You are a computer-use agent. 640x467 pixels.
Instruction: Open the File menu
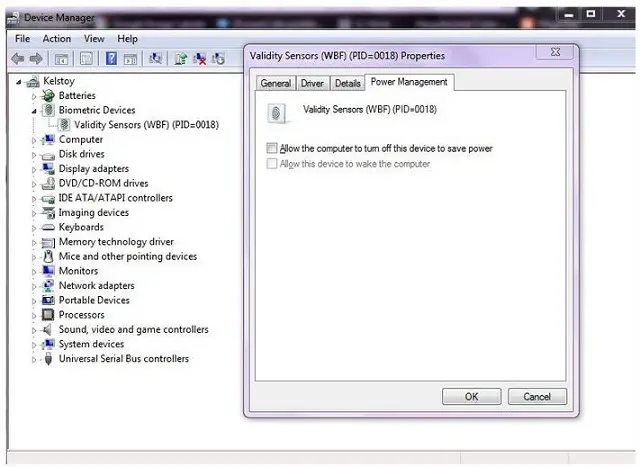[x=22, y=39]
